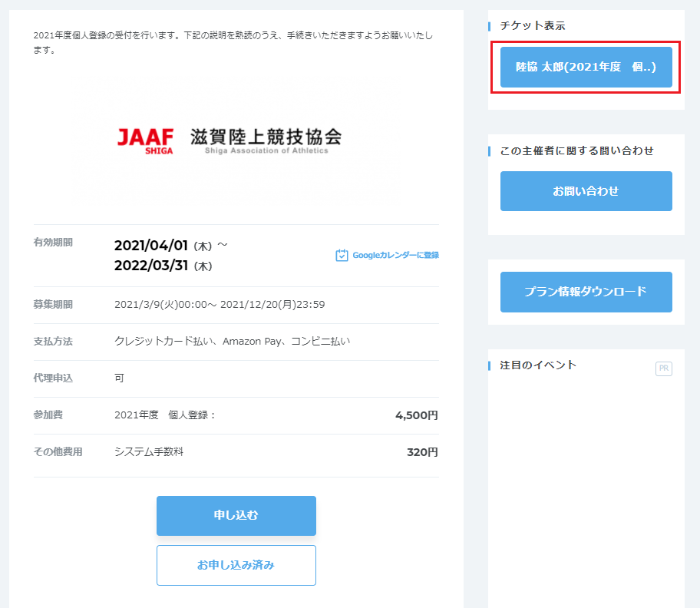Click the 注目のイベント heading

(538, 365)
